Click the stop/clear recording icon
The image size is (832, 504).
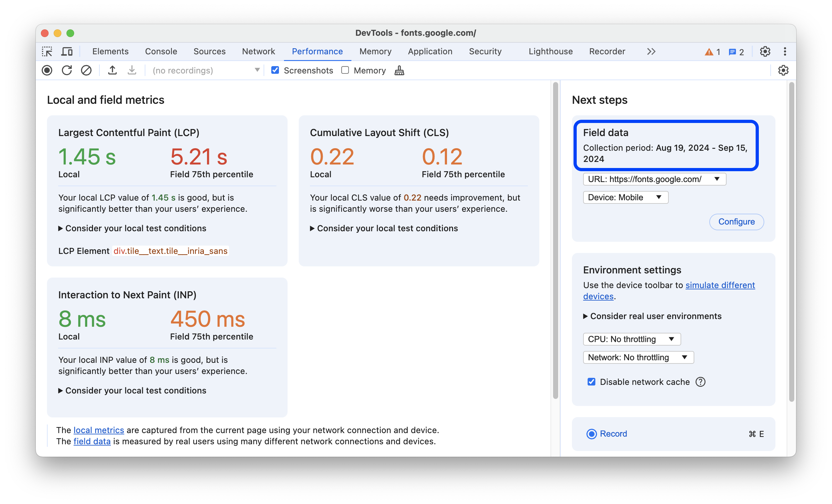pyautogui.click(x=86, y=71)
